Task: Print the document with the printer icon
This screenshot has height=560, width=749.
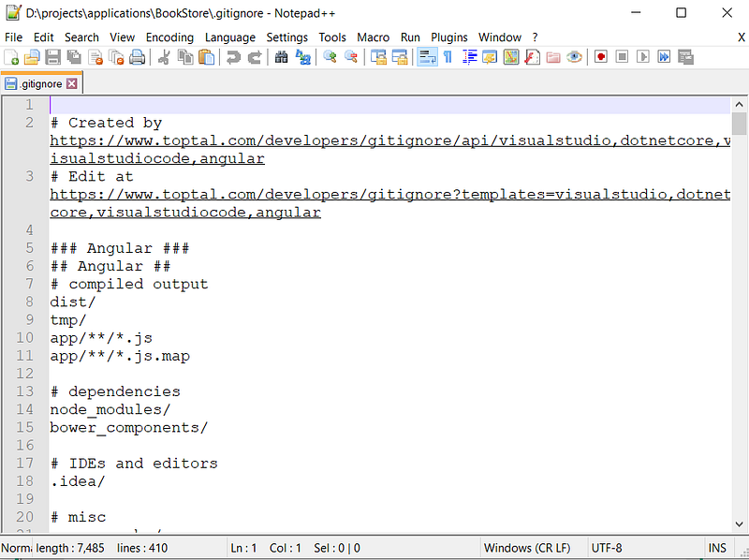Action: [x=137, y=57]
